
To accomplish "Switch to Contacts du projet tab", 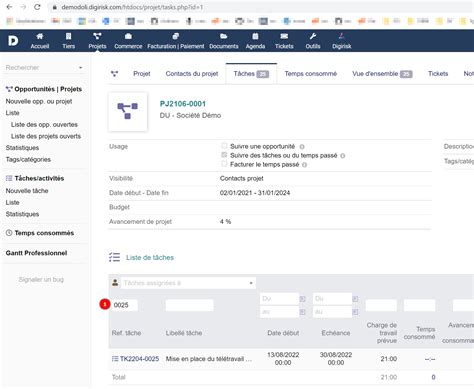I will point(192,74).
